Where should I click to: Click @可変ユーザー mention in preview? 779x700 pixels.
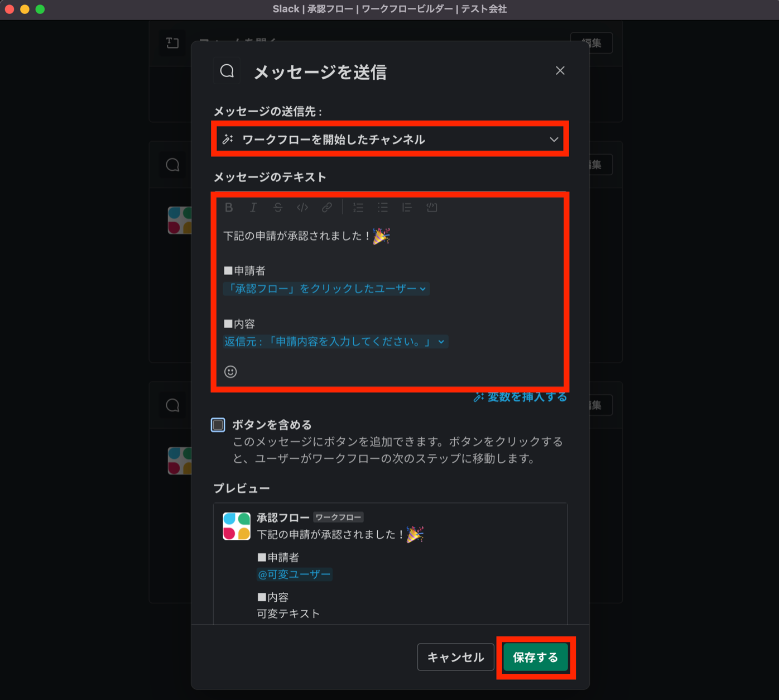tap(294, 574)
